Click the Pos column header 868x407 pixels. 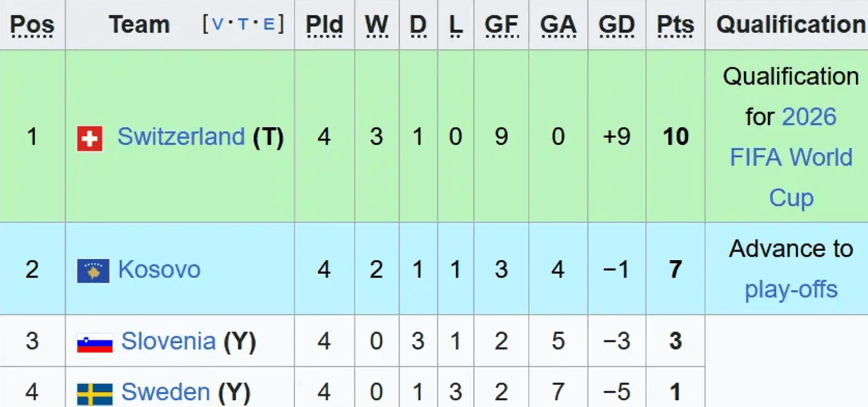pyautogui.click(x=32, y=25)
